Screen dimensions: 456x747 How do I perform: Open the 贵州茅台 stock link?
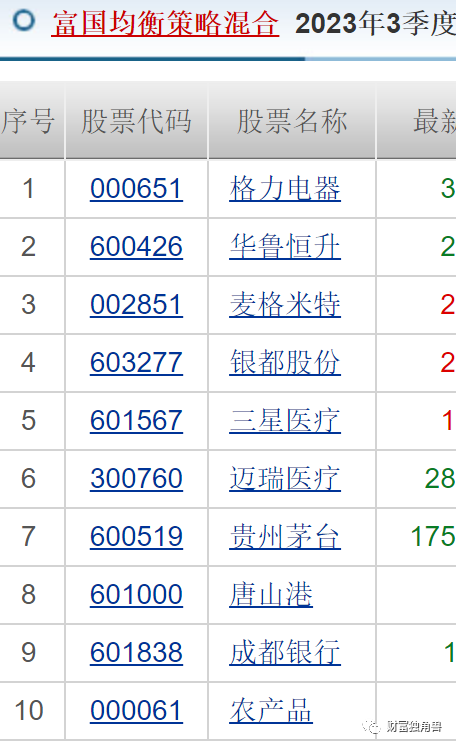pyautogui.click(x=285, y=536)
